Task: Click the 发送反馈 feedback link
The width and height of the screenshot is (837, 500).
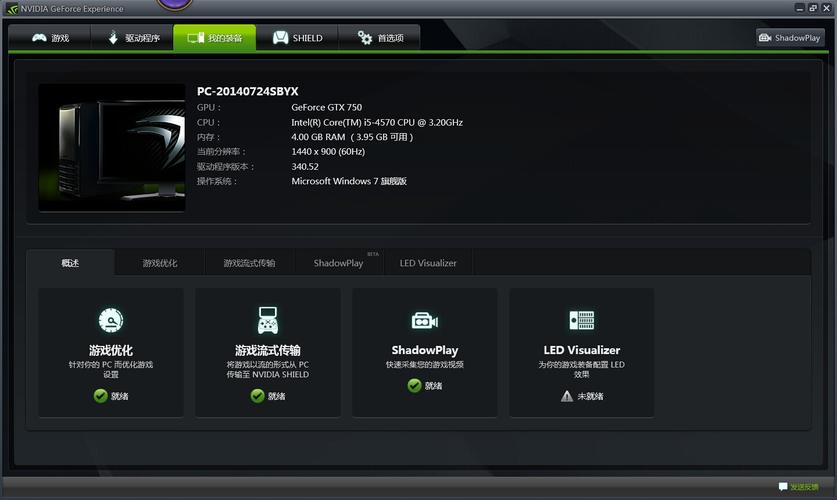Action: click(x=804, y=487)
